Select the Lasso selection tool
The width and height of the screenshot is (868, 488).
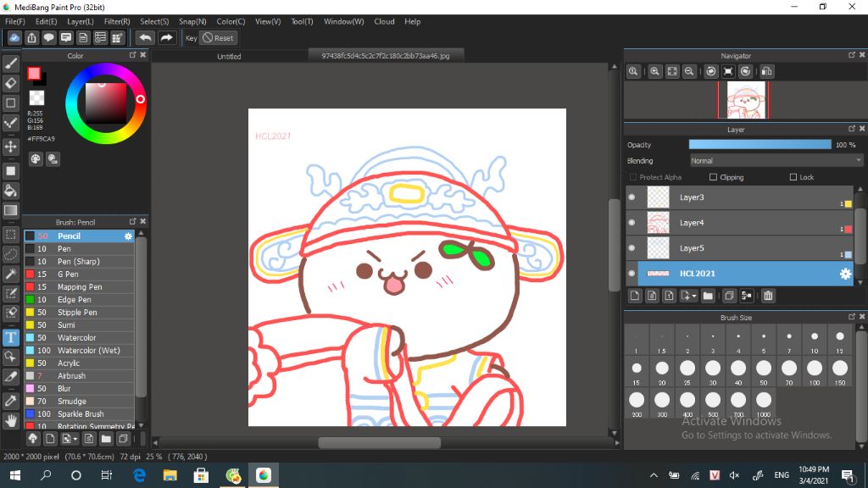[x=10, y=254]
